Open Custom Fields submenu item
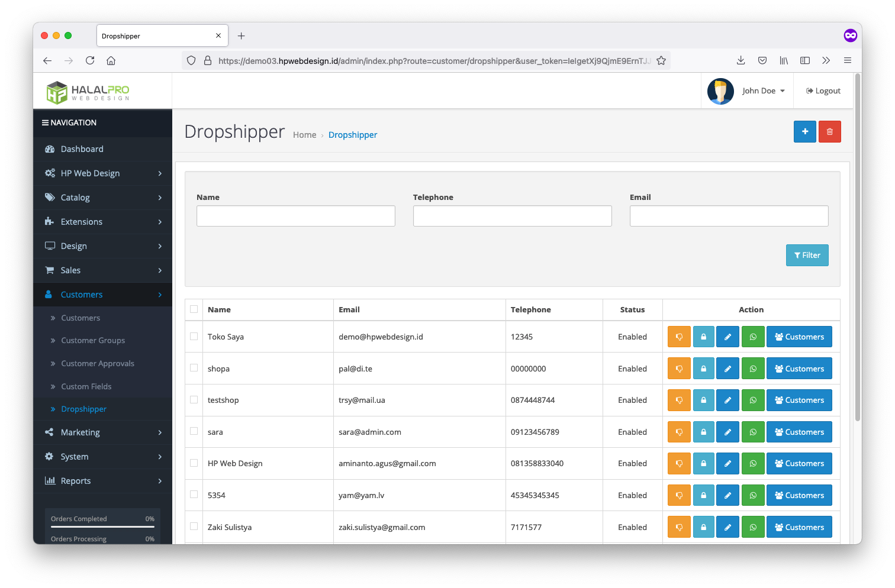895x588 pixels. tap(86, 387)
